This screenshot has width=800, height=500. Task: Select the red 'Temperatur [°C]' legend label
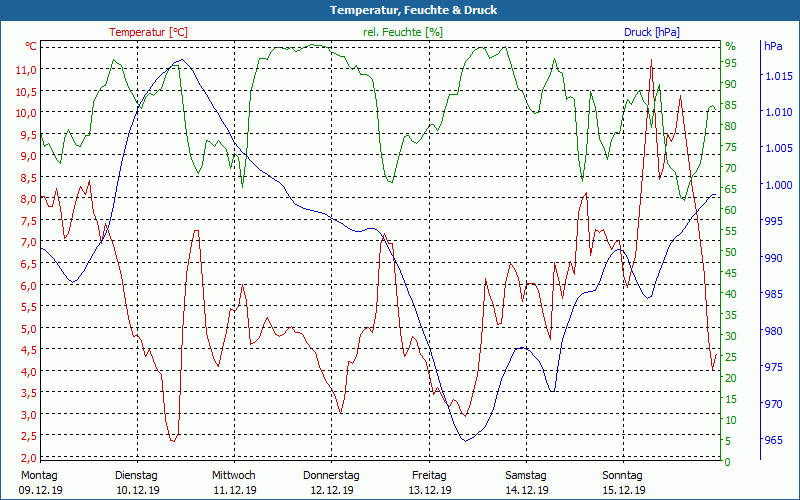[148, 32]
